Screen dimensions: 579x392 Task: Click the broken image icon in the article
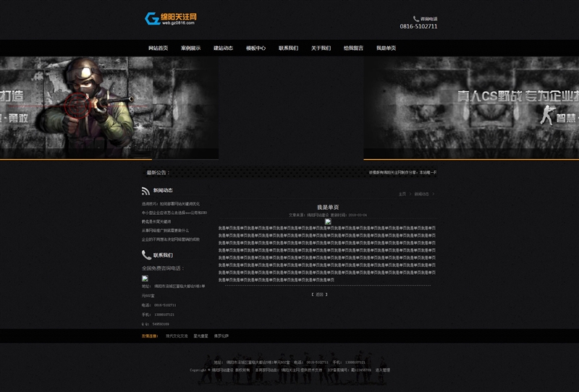click(x=328, y=221)
